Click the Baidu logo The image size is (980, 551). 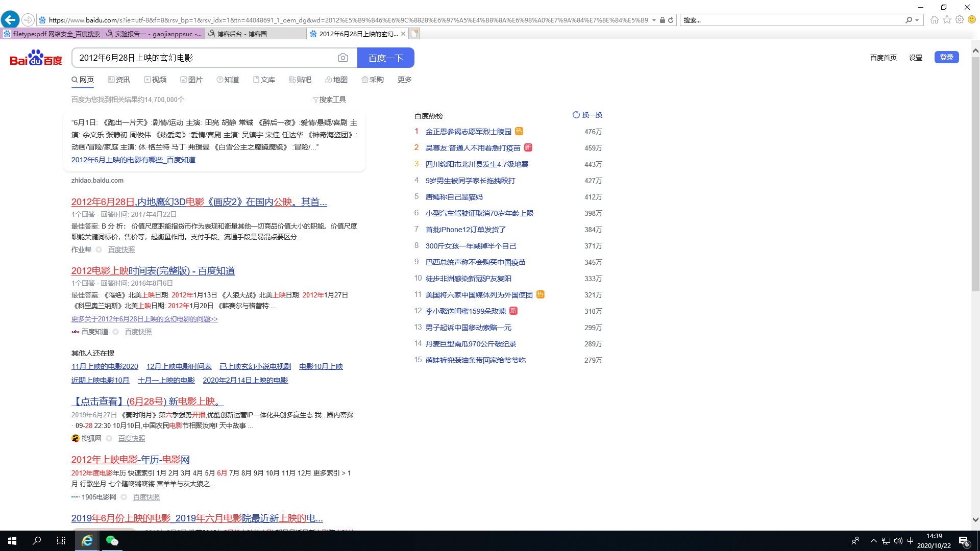36,58
